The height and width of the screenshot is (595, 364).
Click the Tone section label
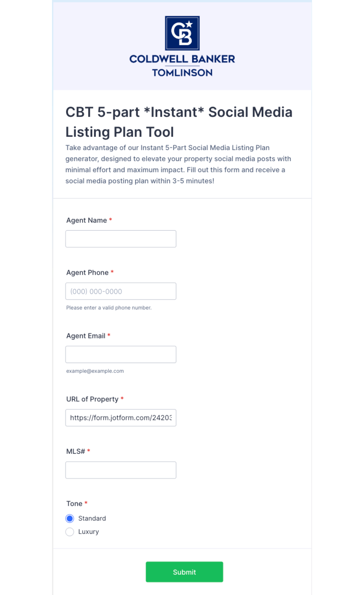pyautogui.click(x=74, y=504)
